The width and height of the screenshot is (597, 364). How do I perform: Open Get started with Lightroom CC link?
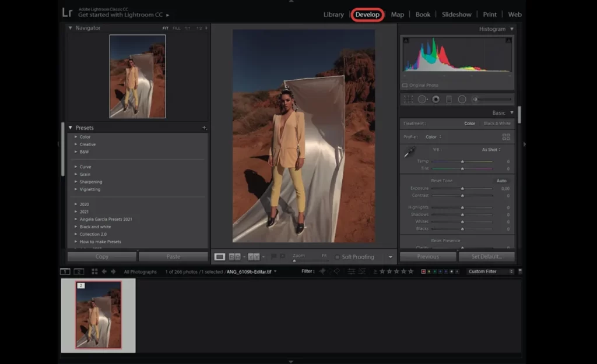pyautogui.click(x=124, y=15)
